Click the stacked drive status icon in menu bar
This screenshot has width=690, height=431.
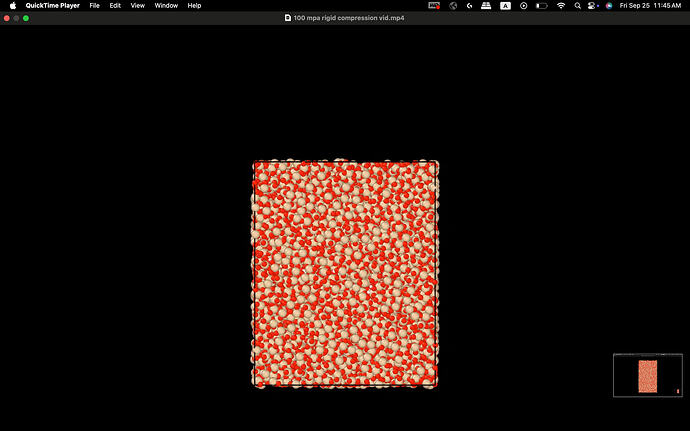tap(486, 6)
